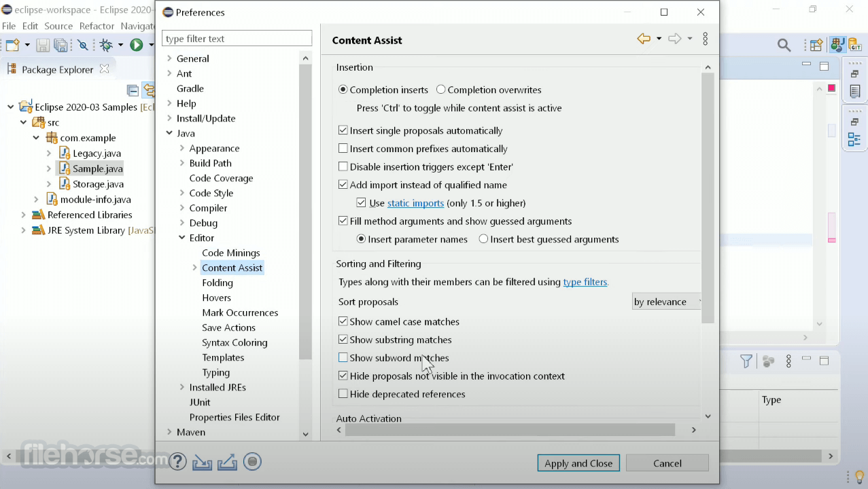Click the Tip of the Day lightbulb
Image resolution: width=868 pixels, height=489 pixels.
pyautogui.click(x=859, y=477)
